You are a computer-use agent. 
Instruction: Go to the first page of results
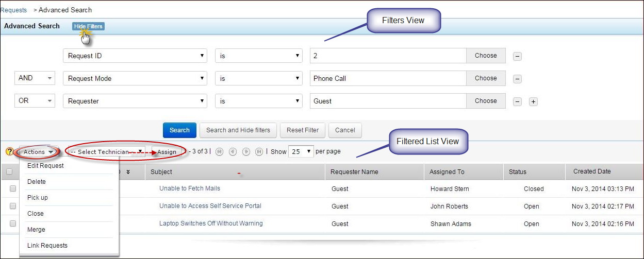tap(219, 152)
